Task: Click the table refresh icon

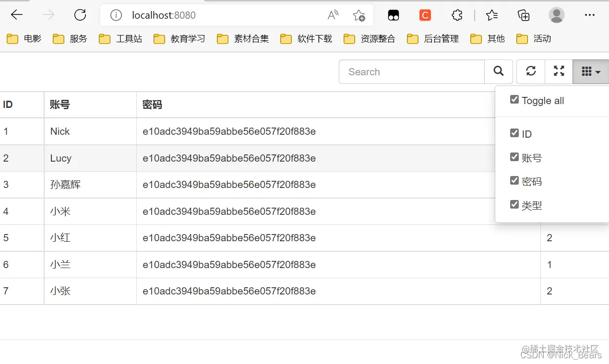Action: pyautogui.click(x=530, y=71)
